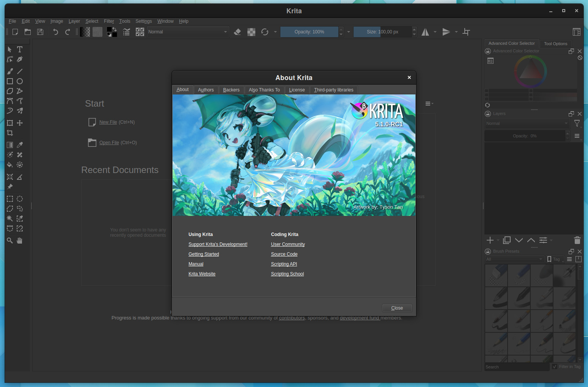Click the Scripting School link
The width and height of the screenshot is (588, 387).
287,274
